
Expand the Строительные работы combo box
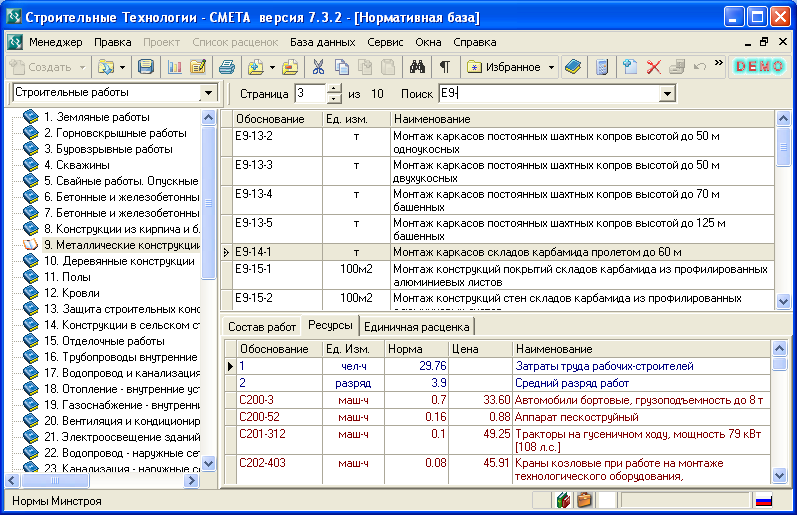click(208, 93)
